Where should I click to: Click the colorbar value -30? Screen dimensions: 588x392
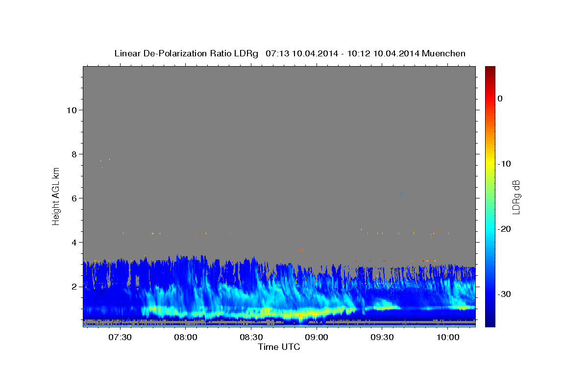(x=504, y=294)
